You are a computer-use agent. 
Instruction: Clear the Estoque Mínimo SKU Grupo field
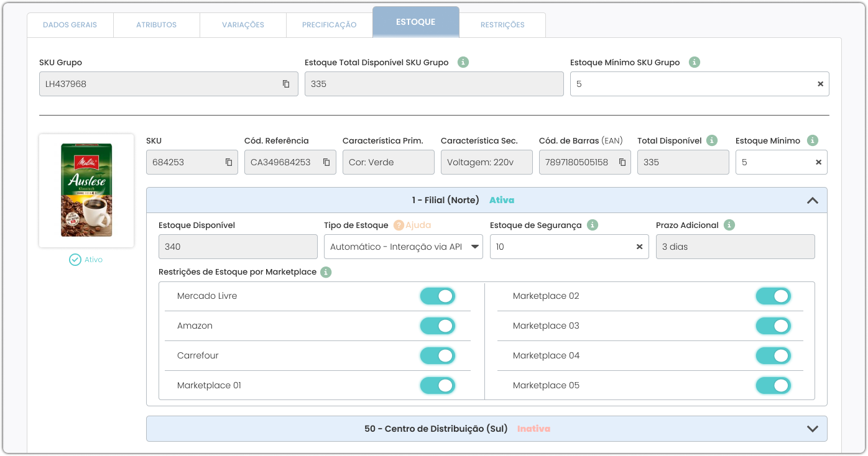coord(820,84)
